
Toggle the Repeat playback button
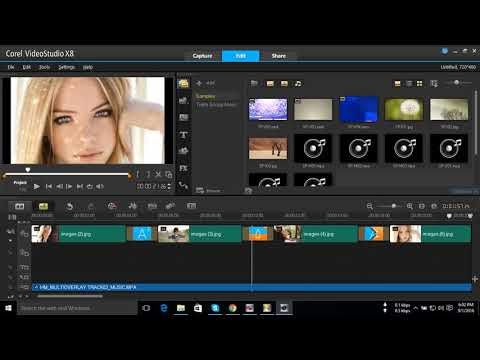click(x=90, y=187)
